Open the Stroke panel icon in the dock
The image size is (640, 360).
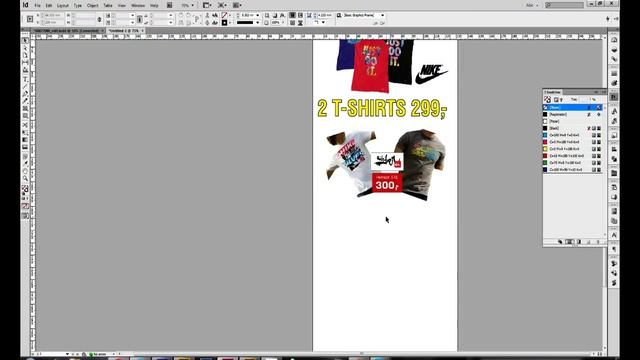(614, 73)
